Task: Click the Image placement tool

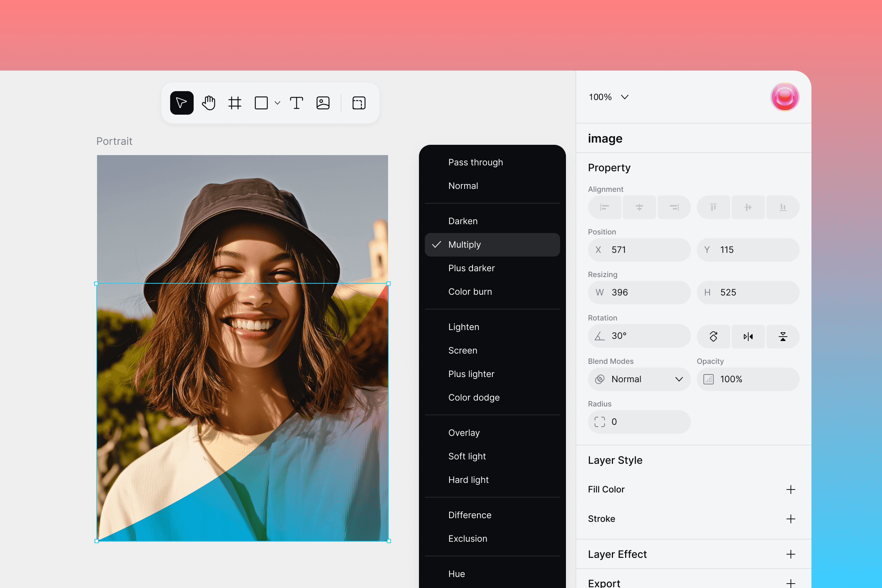Action: pos(323,103)
